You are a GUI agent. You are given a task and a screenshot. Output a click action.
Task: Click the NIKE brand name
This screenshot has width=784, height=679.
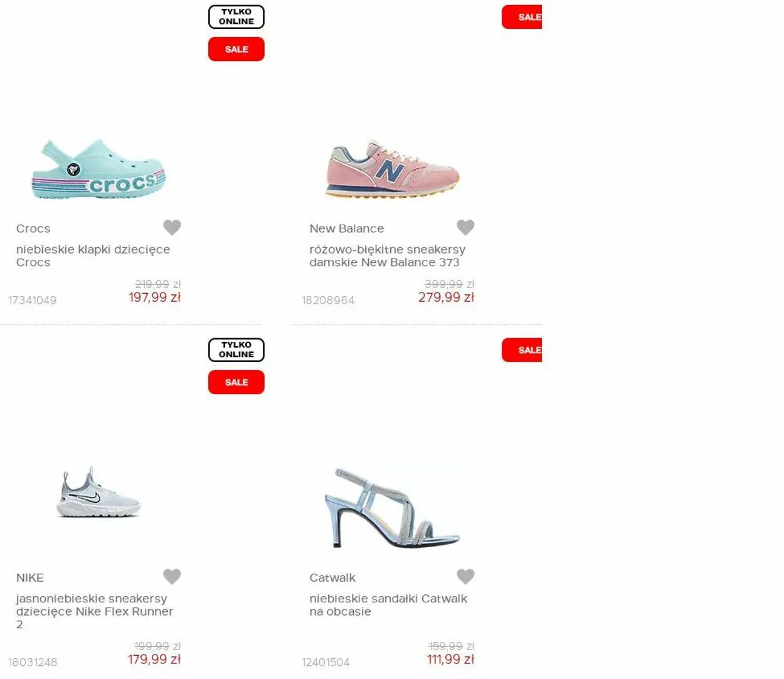click(30, 577)
